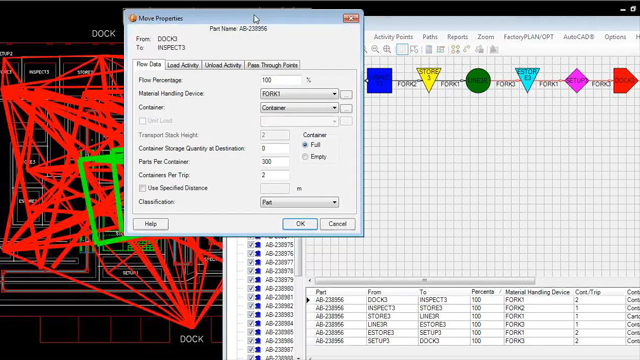Image resolution: width=640 pixels, height=360 pixels.
Task: Click the Move Properties dialog title icon
Action: coord(132,18)
